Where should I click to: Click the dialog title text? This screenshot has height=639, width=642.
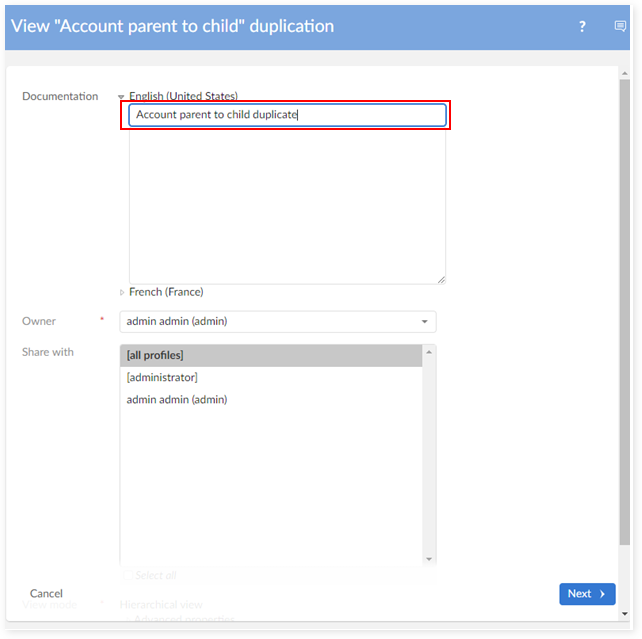pos(172,27)
